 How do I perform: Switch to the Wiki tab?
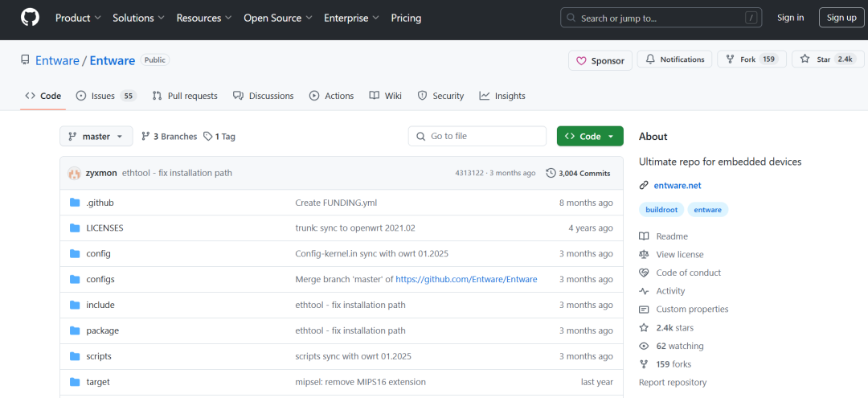coord(385,96)
